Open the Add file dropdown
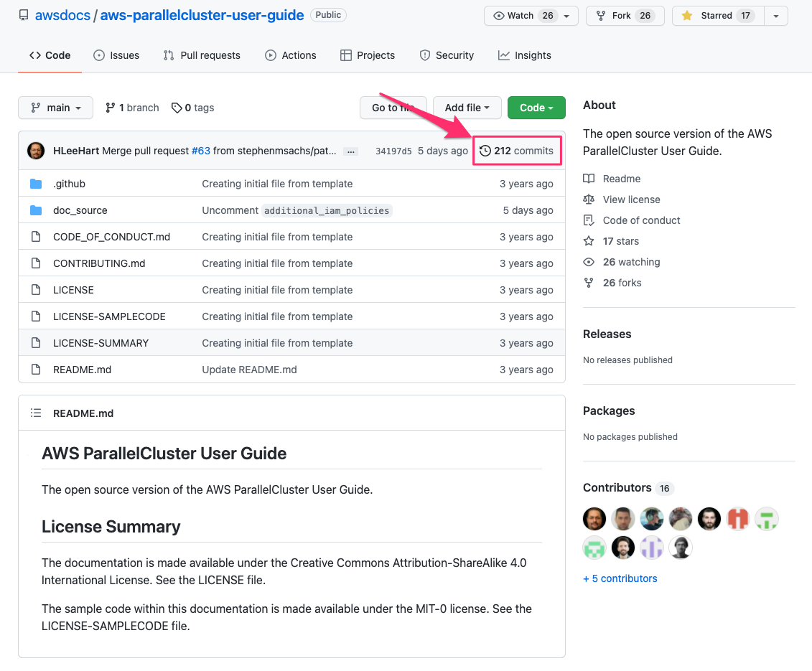The height and width of the screenshot is (671, 812). tap(467, 108)
